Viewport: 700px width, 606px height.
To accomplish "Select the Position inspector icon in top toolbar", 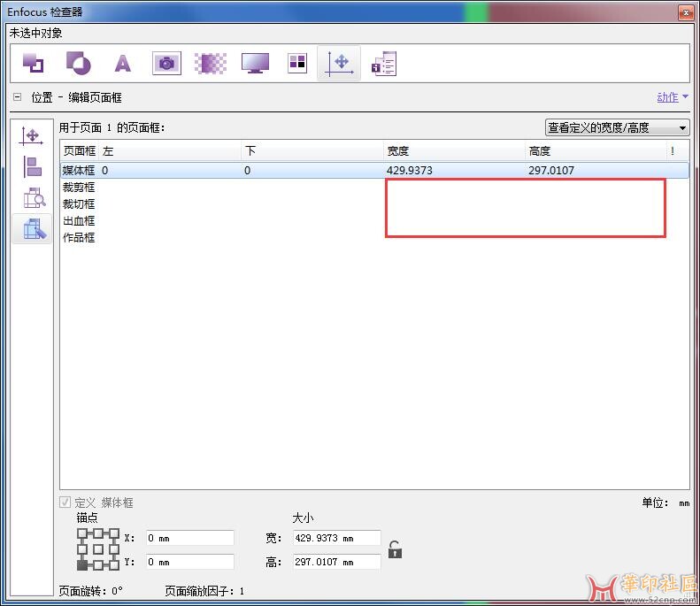I will (339, 64).
